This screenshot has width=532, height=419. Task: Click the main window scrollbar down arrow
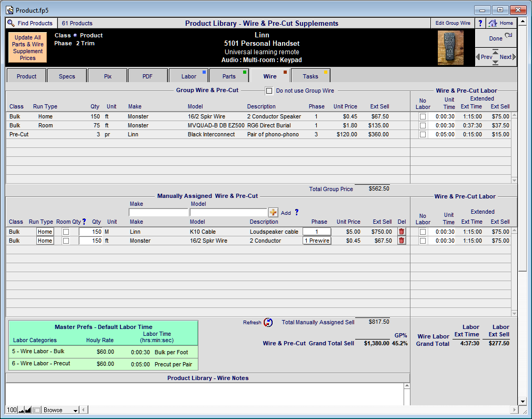coord(522,401)
